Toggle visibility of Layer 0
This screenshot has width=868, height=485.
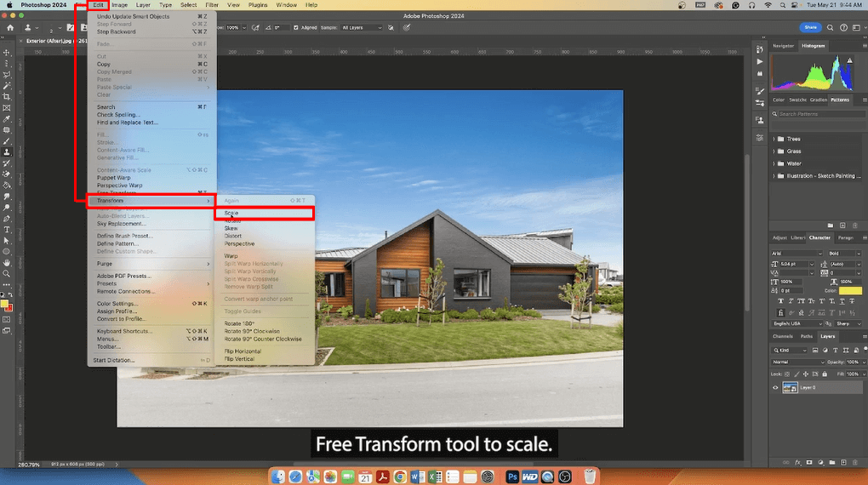(775, 387)
